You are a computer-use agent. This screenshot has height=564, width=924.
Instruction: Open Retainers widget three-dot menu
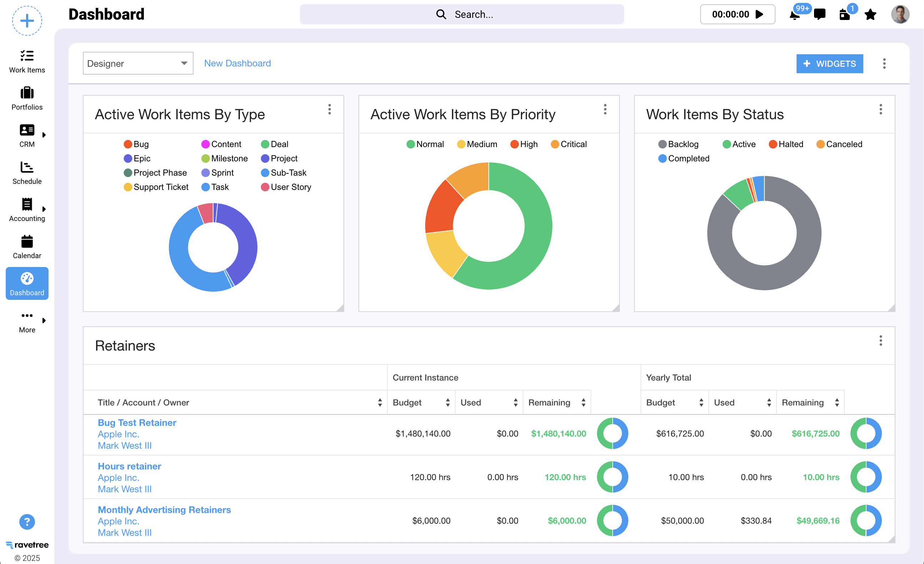click(880, 341)
